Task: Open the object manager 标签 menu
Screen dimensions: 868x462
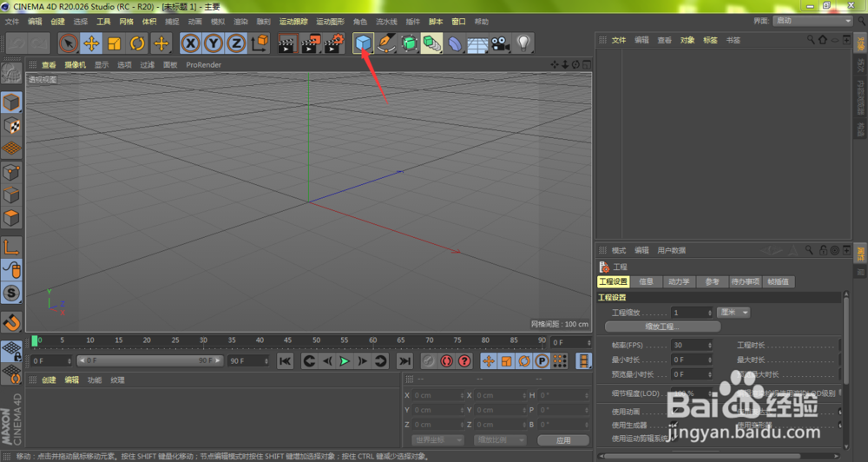Action: click(x=710, y=40)
